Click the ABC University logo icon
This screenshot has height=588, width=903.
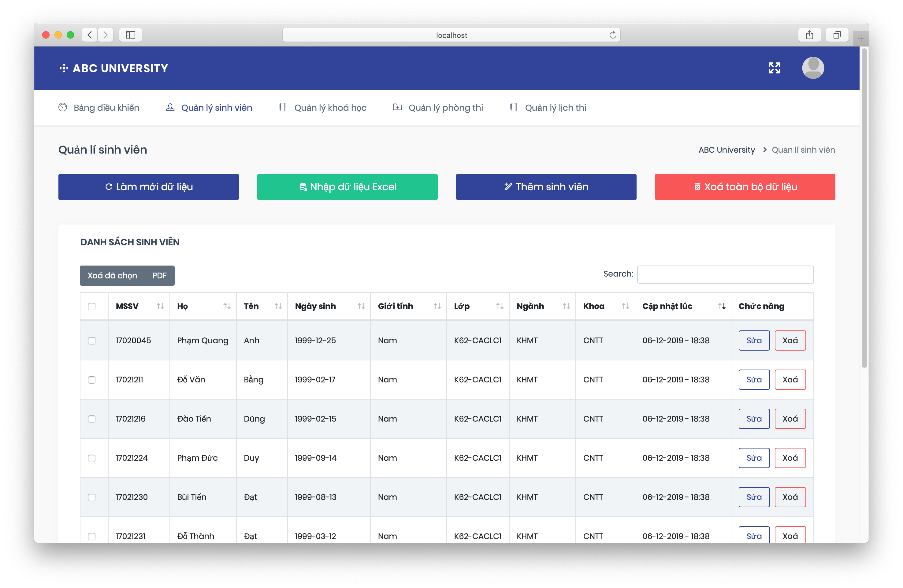click(64, 68)
